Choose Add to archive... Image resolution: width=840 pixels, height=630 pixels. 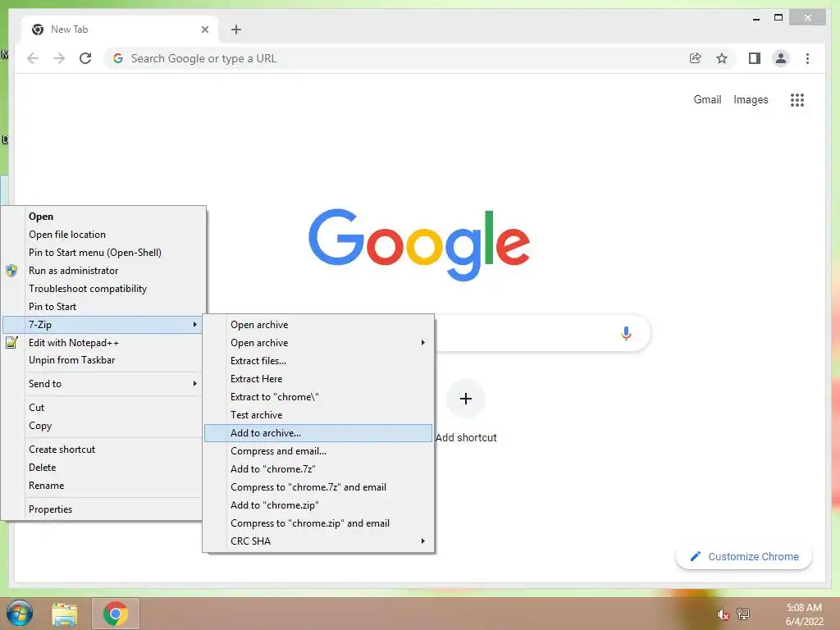point(318,433)
